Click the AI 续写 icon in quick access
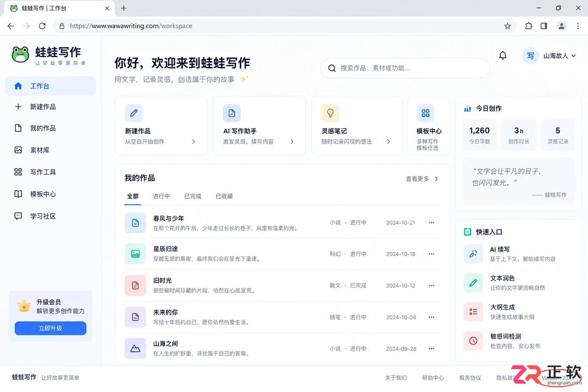 (473, 254)
